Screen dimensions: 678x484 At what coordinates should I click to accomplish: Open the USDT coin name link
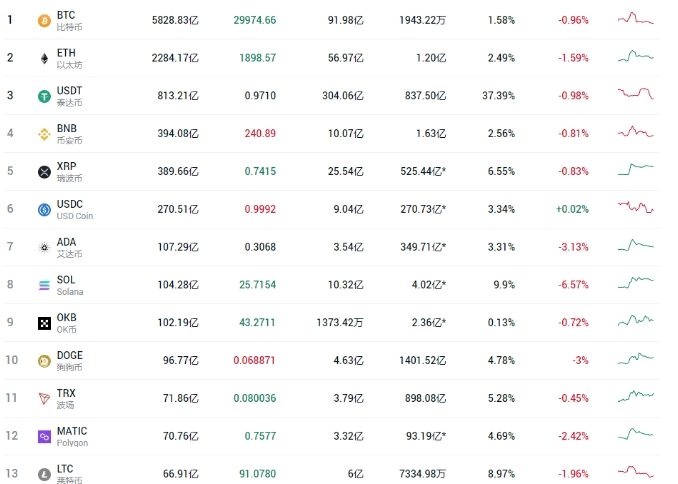pyautogui.click(x=69, y=90)
